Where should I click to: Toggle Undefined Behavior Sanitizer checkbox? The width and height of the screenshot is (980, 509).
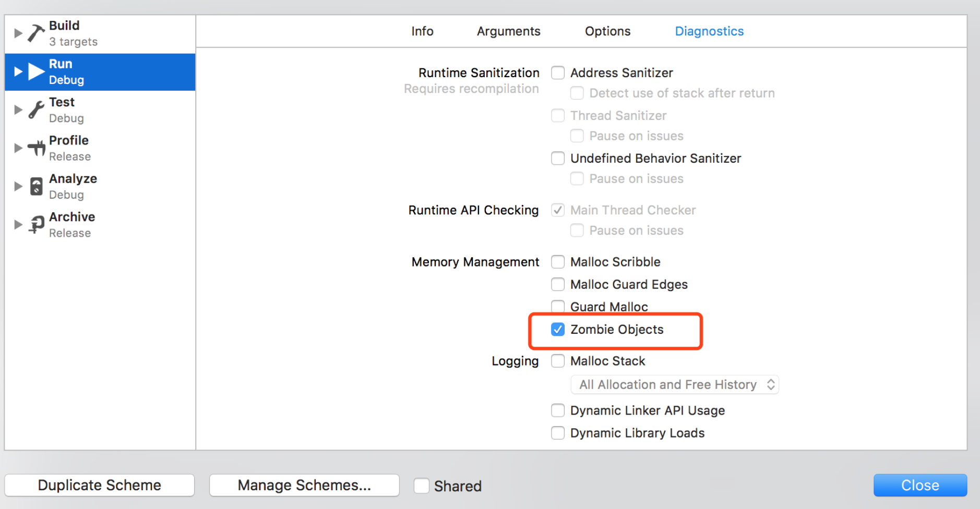558,158
